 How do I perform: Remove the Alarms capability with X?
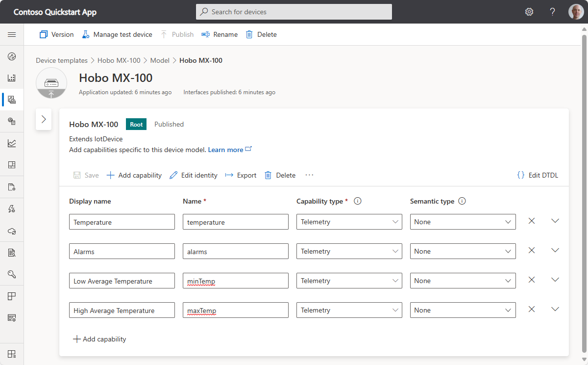532,251
